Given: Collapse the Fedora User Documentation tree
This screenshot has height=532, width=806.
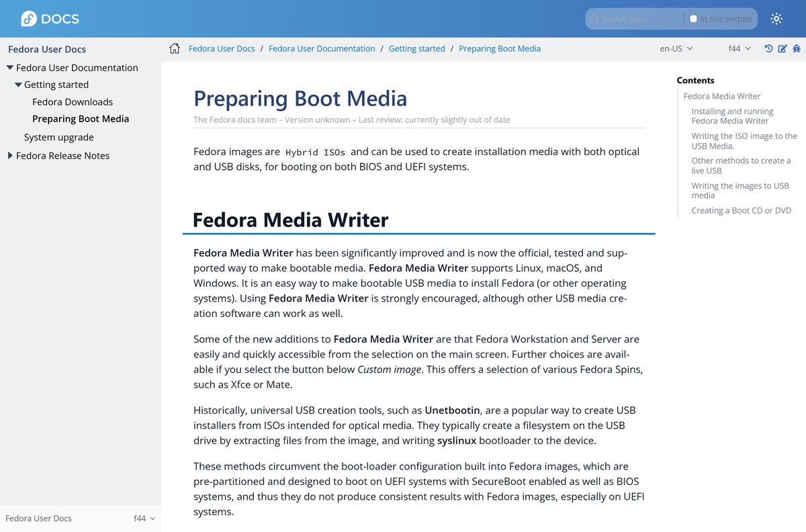Looking at the screenshot, I should coord(10,68).
